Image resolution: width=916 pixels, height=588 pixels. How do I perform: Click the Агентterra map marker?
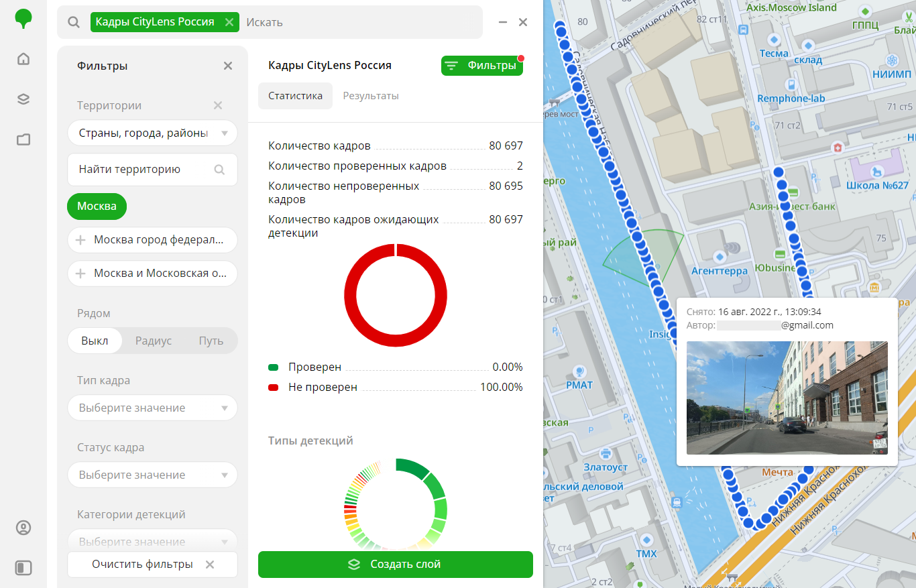click(720, 257)
